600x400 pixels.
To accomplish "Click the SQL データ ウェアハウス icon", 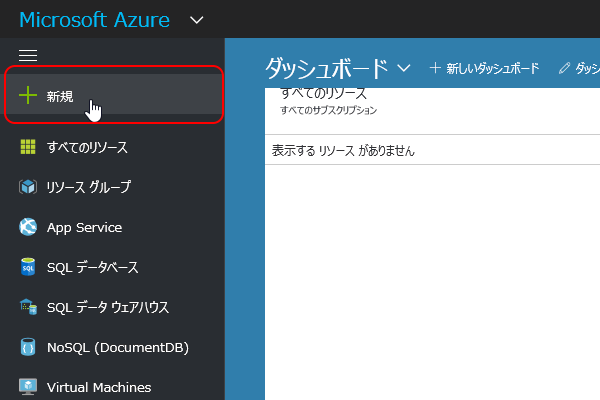I will click(28, 307).
